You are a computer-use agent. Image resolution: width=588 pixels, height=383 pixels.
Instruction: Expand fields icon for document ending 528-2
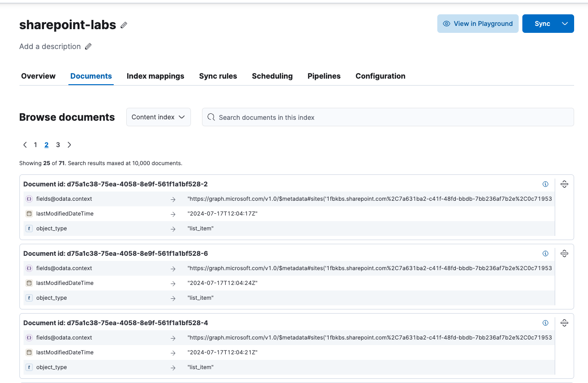click(564, 184)
